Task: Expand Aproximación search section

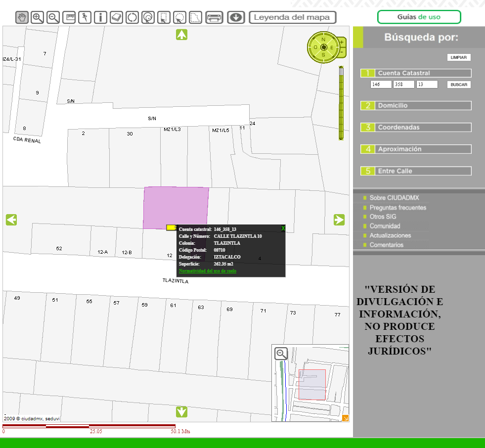Action: [x=416, y=149]
